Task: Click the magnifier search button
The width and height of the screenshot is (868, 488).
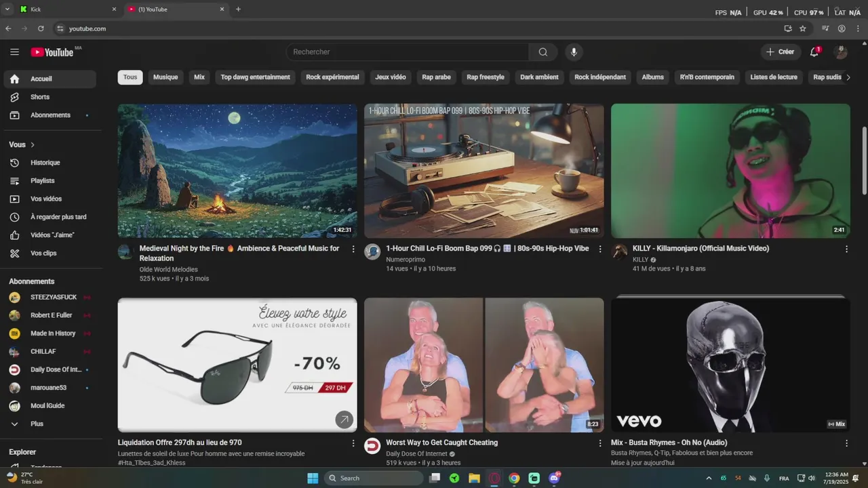Action: tap(543, 52)
